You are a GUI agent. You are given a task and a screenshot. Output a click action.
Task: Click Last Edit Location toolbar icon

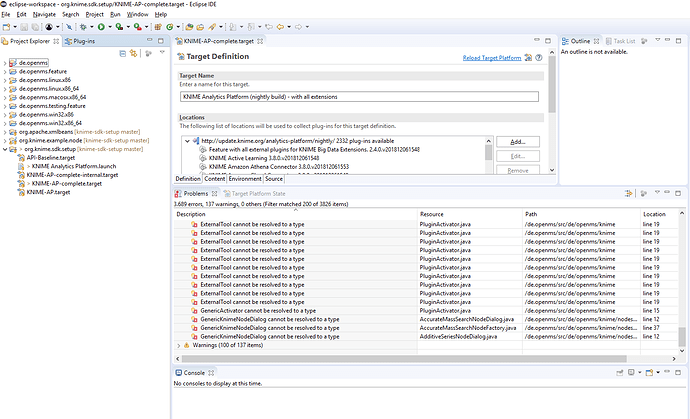pyautogui.click(x=269, y=27)
